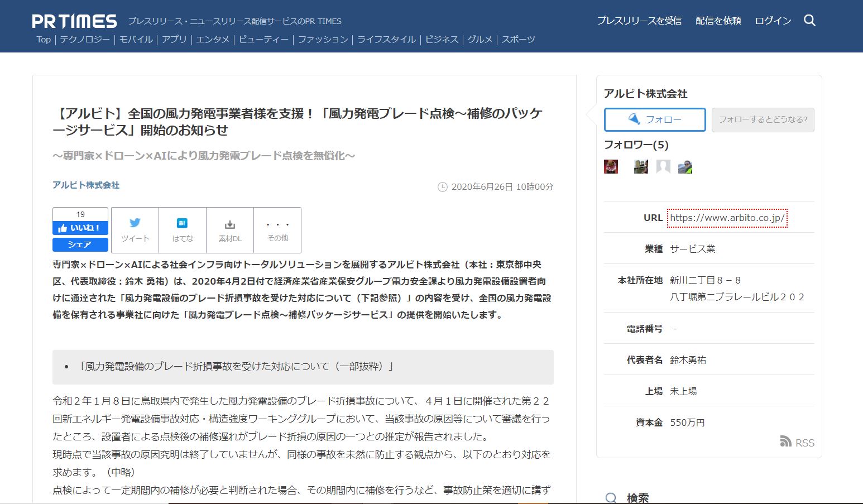The height and width of the screenshot is (504, 863).
Task: Click the Facebook シェア button
Action: [80, 244]
